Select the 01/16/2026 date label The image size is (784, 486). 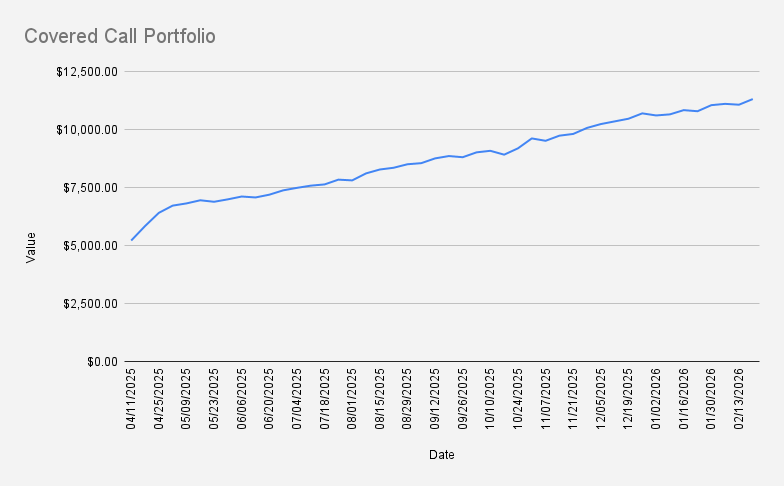coord(683,399)
